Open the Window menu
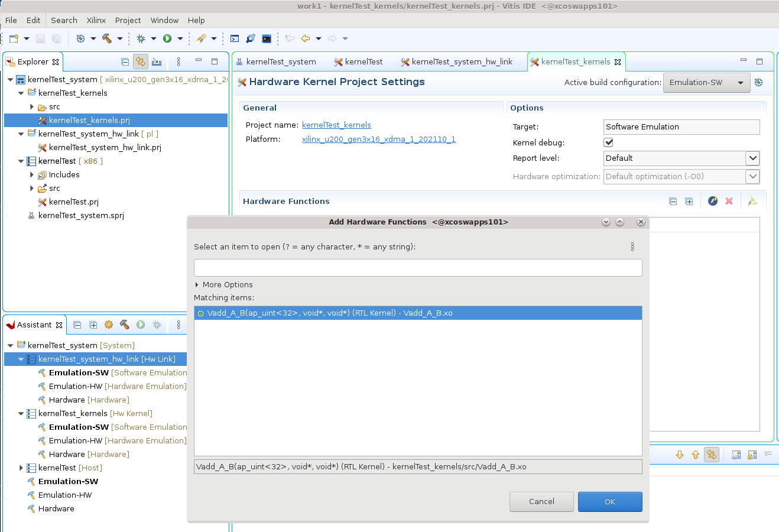 pyautogui.click(x=164, y=20)
